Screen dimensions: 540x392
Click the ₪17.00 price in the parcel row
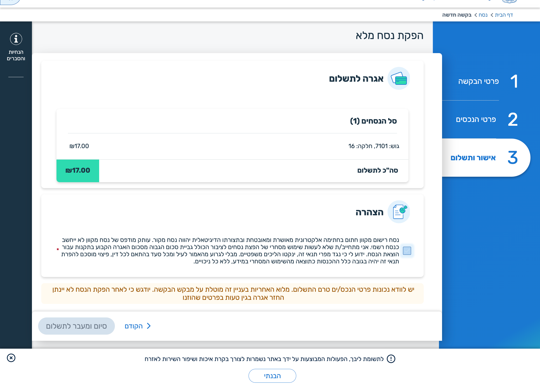[79, 146]
